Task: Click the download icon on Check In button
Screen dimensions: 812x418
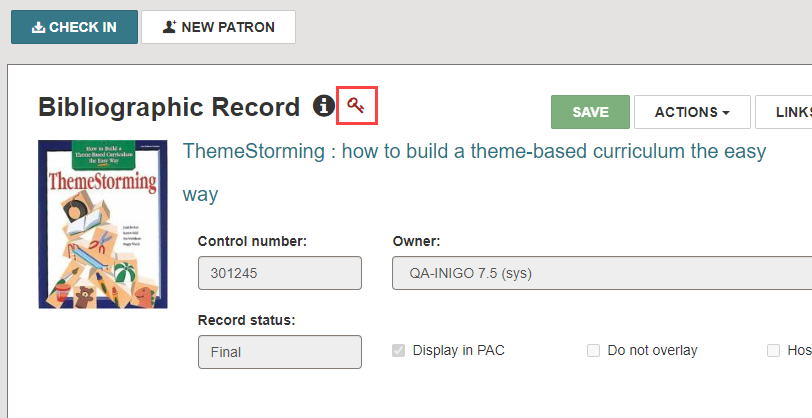Action: [38, 27]
